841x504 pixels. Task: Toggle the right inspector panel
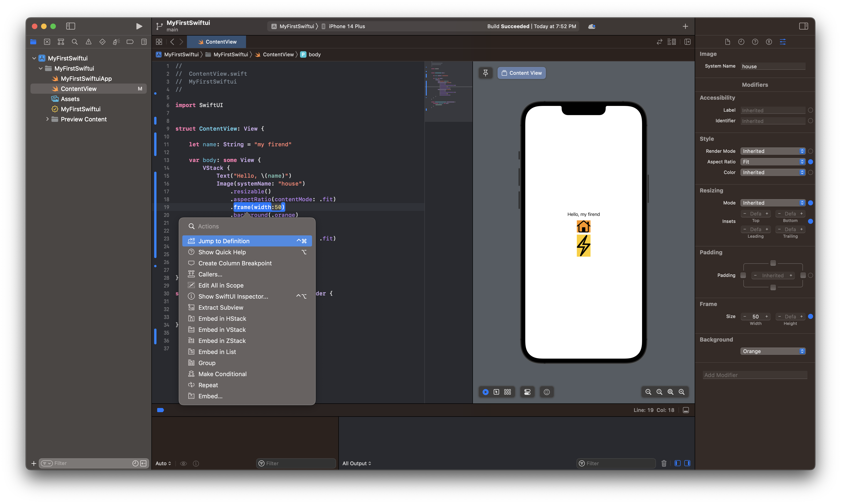coord(803,26)
